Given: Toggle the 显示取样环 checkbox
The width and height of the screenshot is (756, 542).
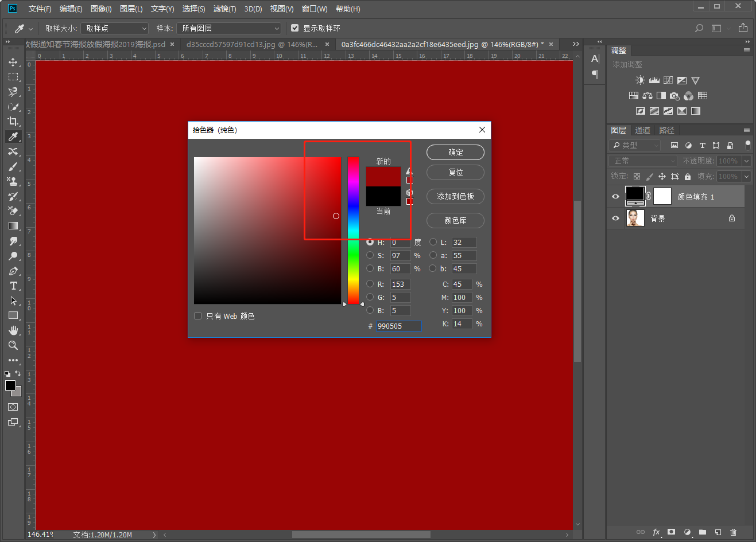Looking at the screenshot, I should [x=295, y=28].
